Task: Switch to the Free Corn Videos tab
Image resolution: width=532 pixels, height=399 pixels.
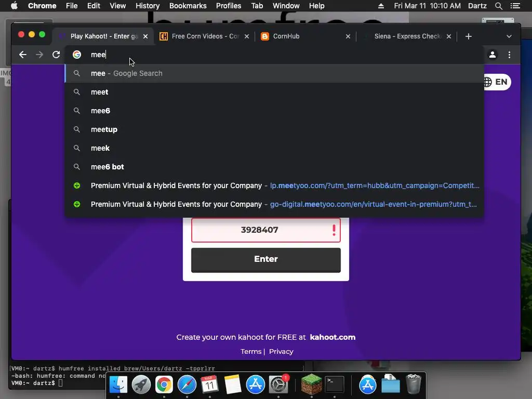Action: tap(204, 36)
